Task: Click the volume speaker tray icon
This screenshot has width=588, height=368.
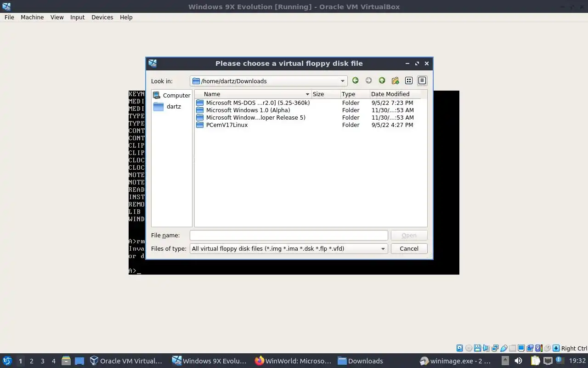Action: (518, 361)
